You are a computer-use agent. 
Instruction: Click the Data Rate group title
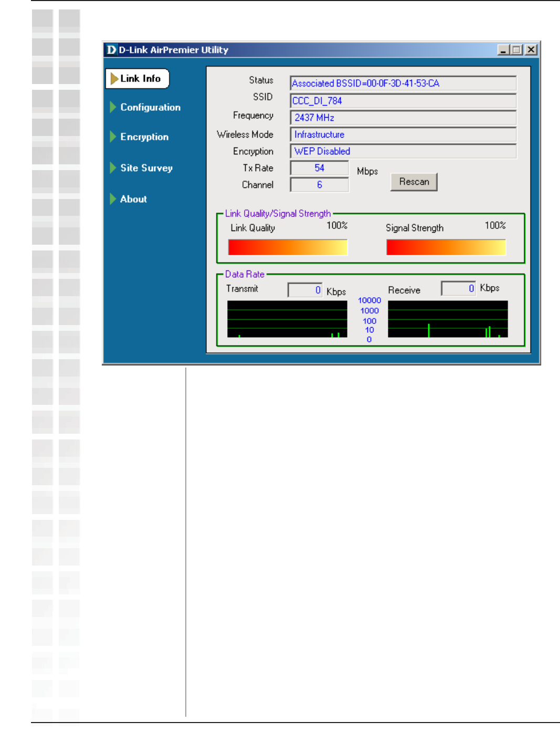click(x=245, y=274)
